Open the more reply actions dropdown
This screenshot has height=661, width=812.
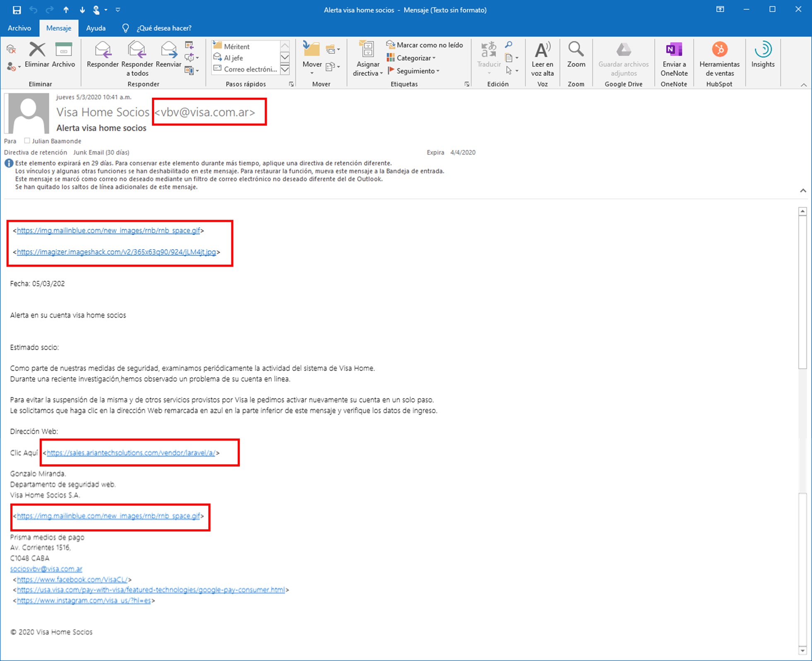point(192,70)
